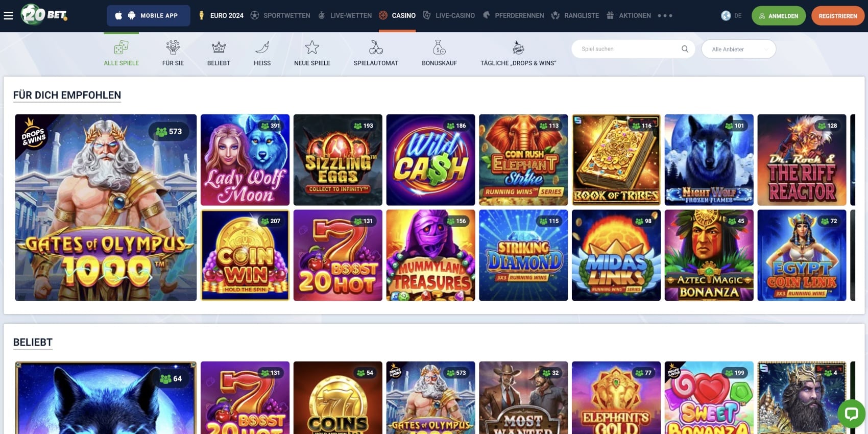
Task: Open the hamburger menu icon
Action: tap(8, 16)
